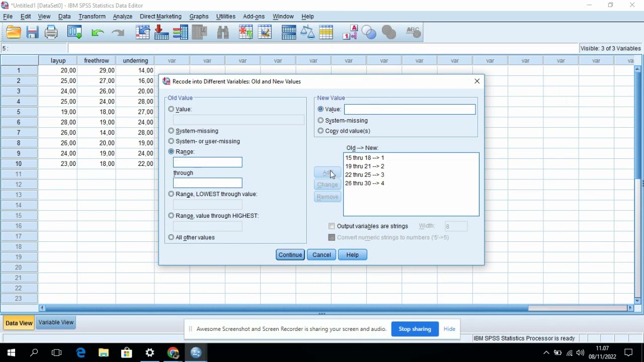Screen dimensions: 644x362
Task: Select All other values radio
Action: 172,237
